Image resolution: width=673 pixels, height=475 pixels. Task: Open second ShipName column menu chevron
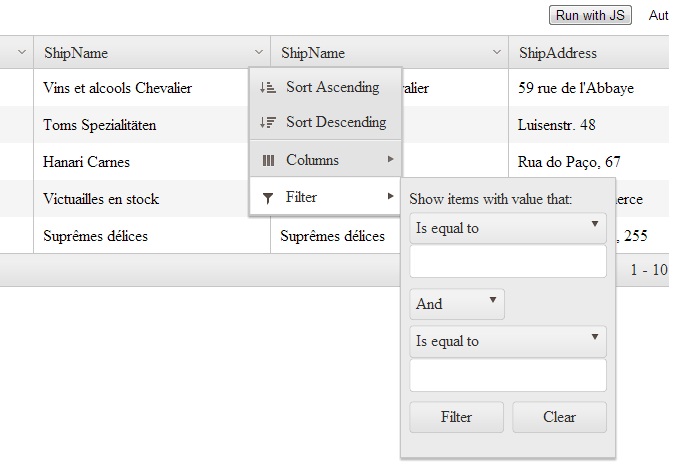point(497,53)
